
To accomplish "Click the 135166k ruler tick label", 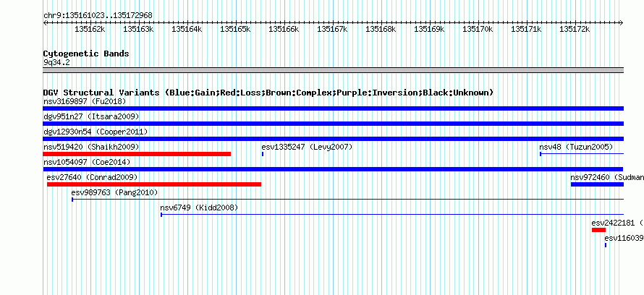I will pyautogui.click(x=284, y=29).
